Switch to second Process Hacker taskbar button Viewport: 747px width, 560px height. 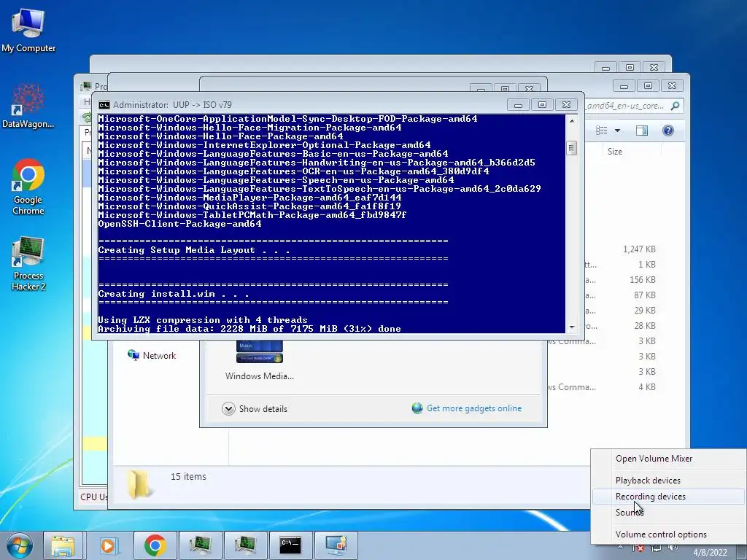coord(245,545)
